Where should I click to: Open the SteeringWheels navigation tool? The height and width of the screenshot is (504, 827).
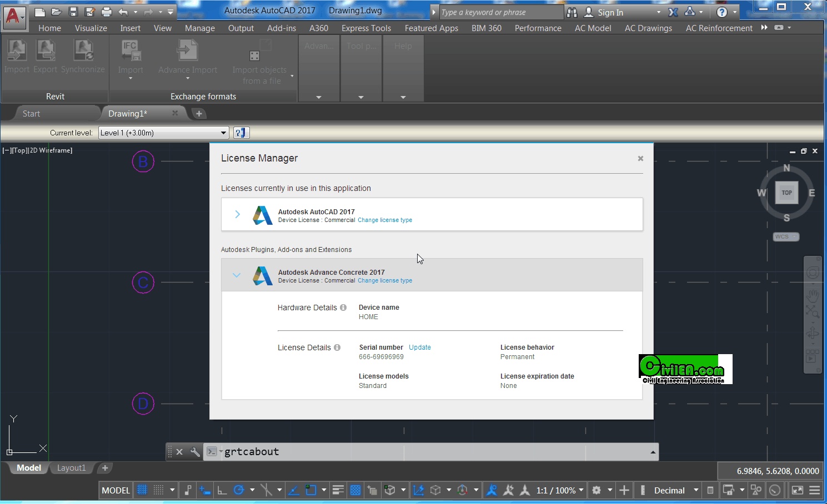[813, 273]
